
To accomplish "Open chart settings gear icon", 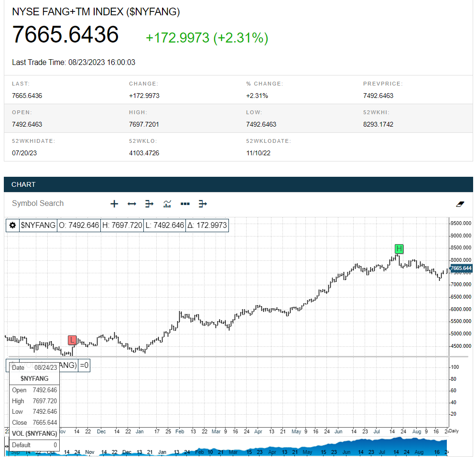I will coord(12,225).
